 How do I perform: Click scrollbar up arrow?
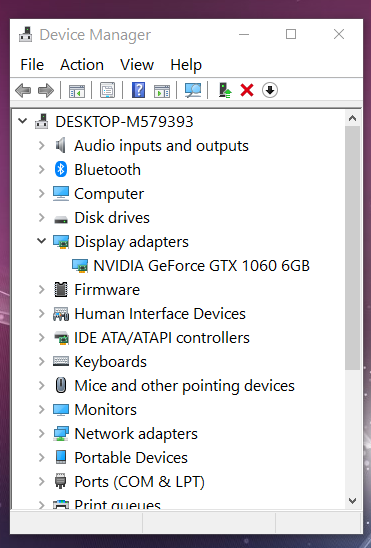(352, 118)
